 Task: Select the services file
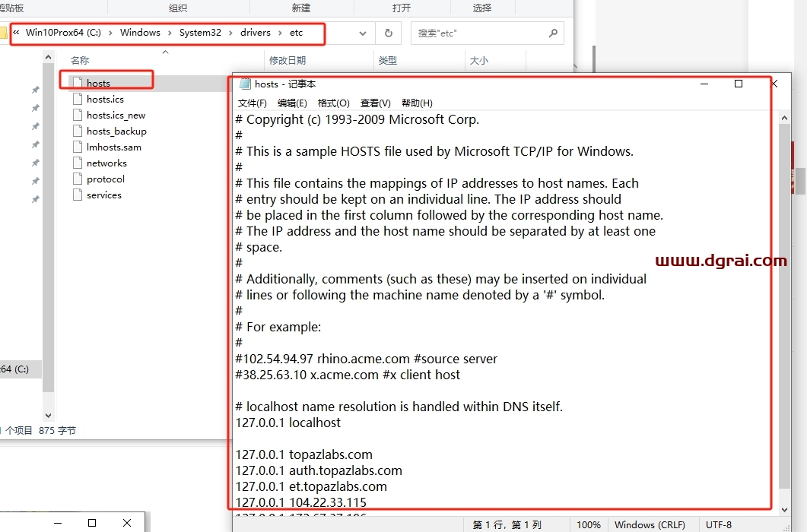coord(104,195)
